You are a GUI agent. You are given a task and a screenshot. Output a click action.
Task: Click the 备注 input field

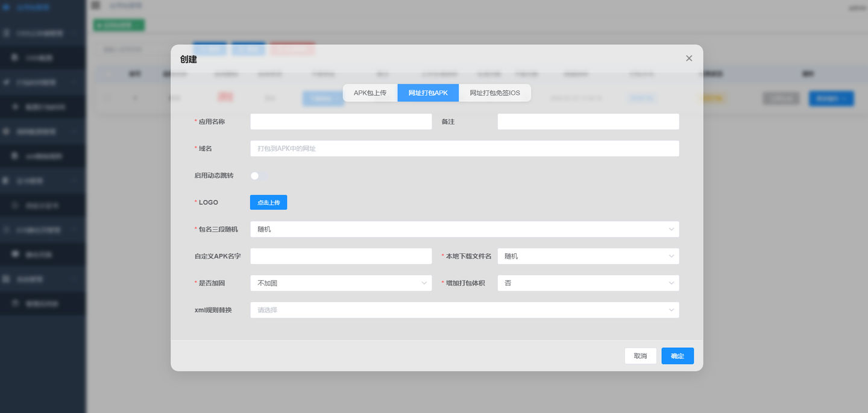pos(588,122)
